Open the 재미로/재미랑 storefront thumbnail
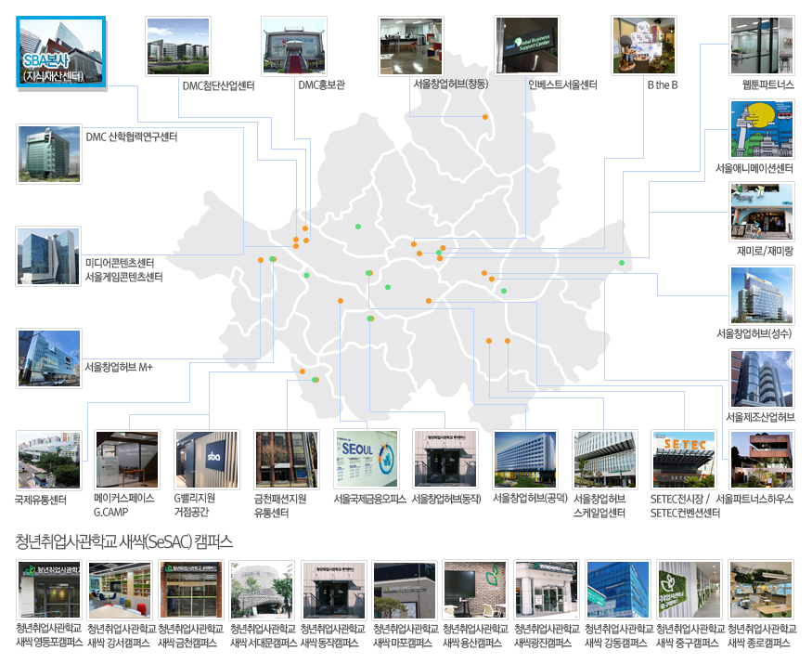 coord(762,212)
